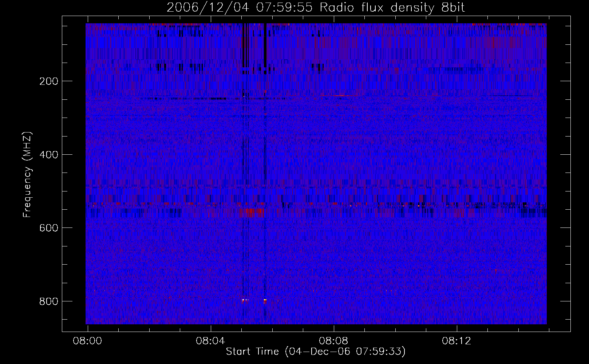
Task: Click the plot title showing 2006/12/04 07:59:55
Action: [x=316, y=8]
